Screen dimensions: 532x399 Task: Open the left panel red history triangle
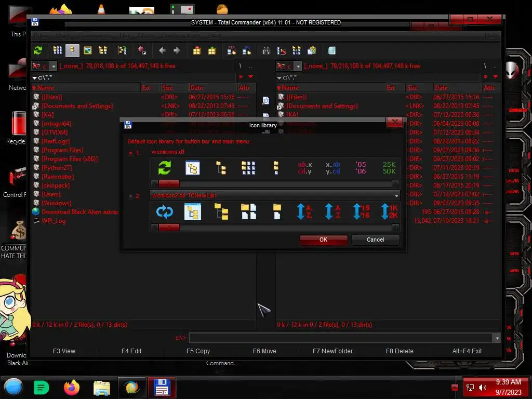(x=251, y=77)
